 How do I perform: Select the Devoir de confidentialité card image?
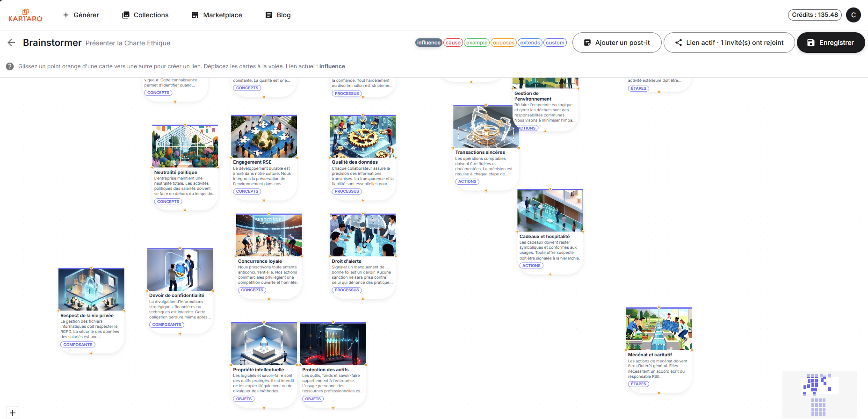pyautogui.click(x=180, y=270)
